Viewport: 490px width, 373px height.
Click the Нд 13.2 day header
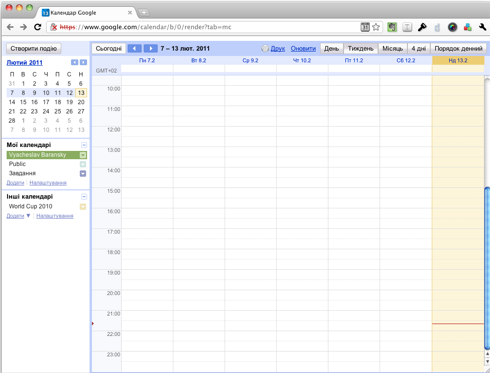(x=458, y=60)
